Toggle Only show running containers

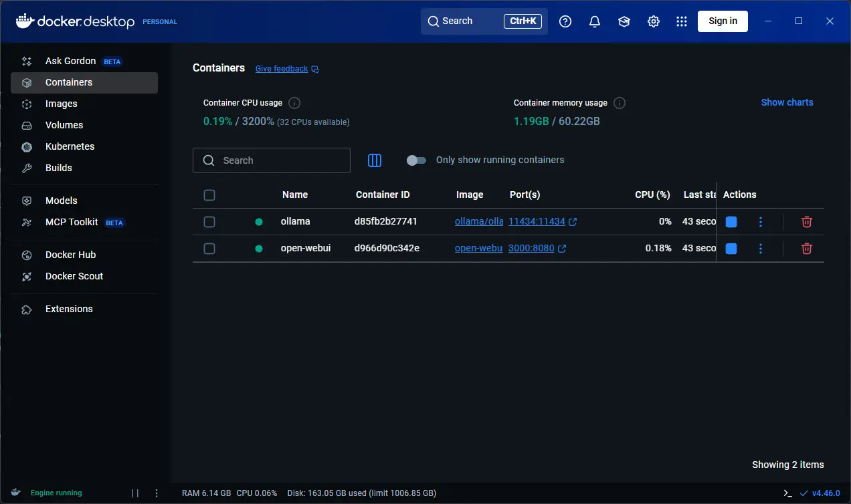[416, 160]
